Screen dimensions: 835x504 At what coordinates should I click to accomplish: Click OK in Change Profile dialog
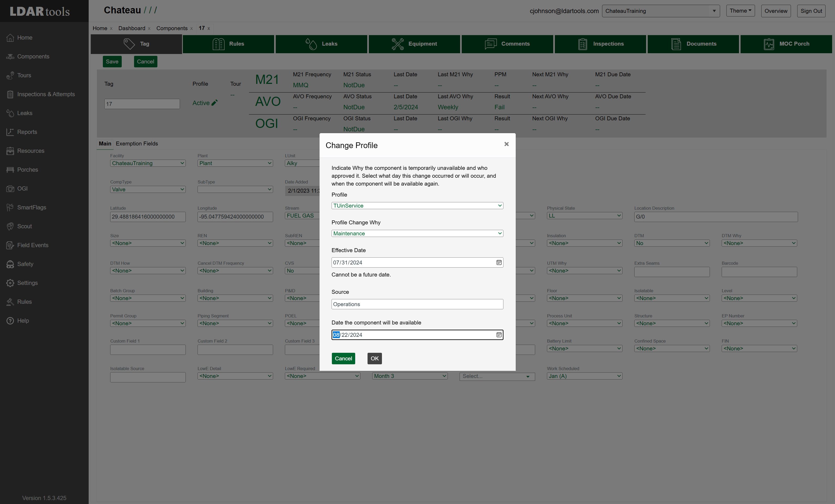pyautogui.click(x=374, y=359)
